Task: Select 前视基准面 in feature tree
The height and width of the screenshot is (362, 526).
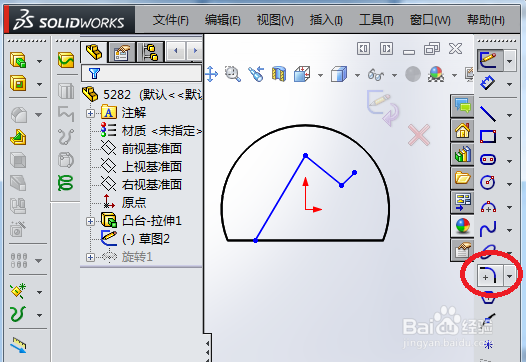Action: point(141,149)
